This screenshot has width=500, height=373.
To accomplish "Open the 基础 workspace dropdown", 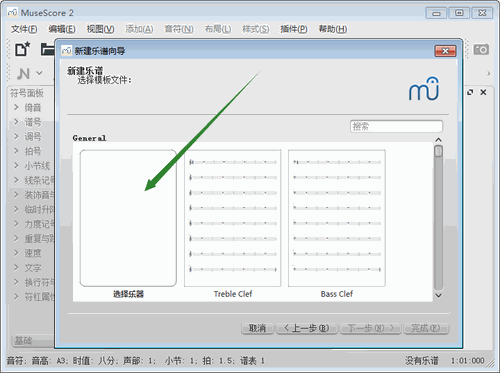I will tap(33, 341).
